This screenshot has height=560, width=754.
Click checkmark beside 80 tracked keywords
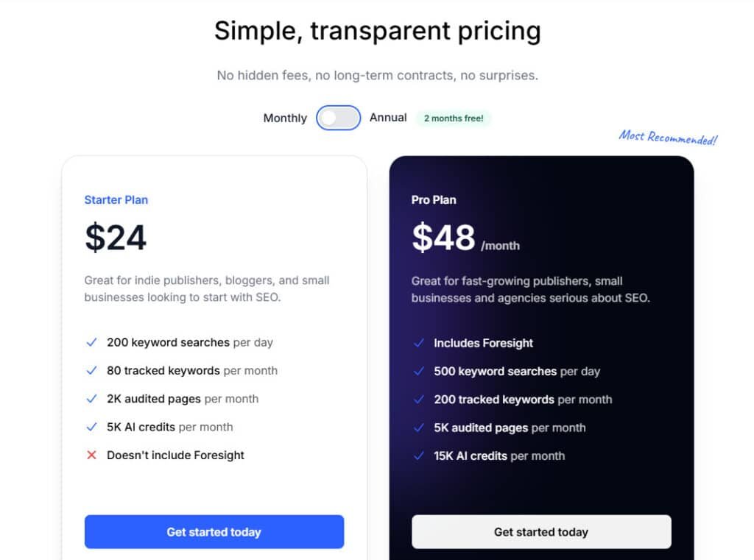point(92,370)
